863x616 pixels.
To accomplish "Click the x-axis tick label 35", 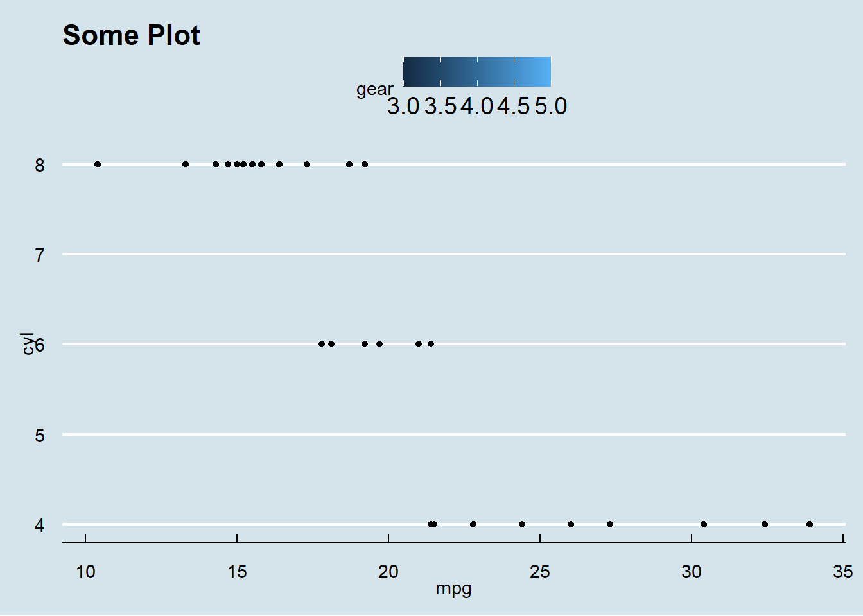I will (x=842, y=572).
